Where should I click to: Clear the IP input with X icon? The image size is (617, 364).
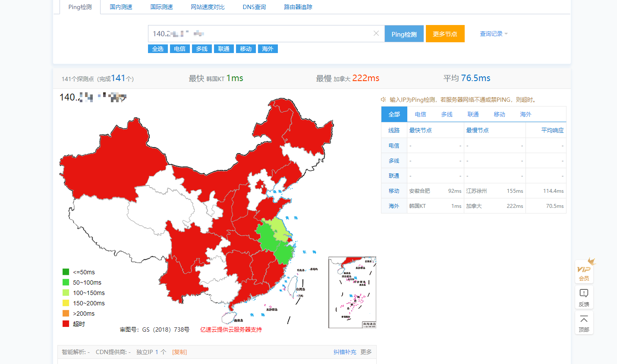[376, 34]
